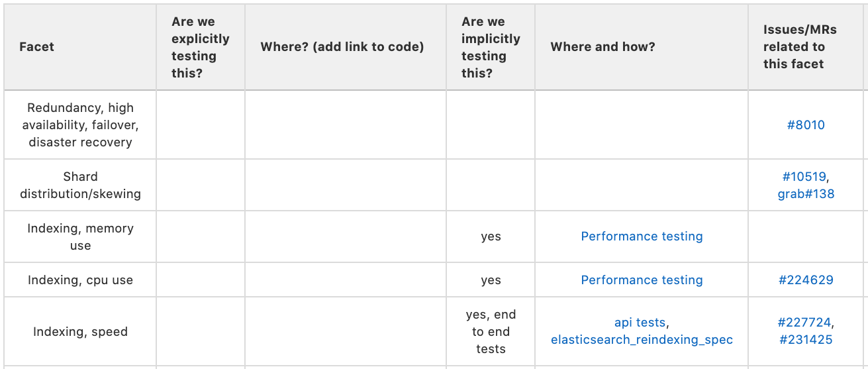Open issue link #8010
The width and height of the screenshot is (868, 369).
(806, 125)
